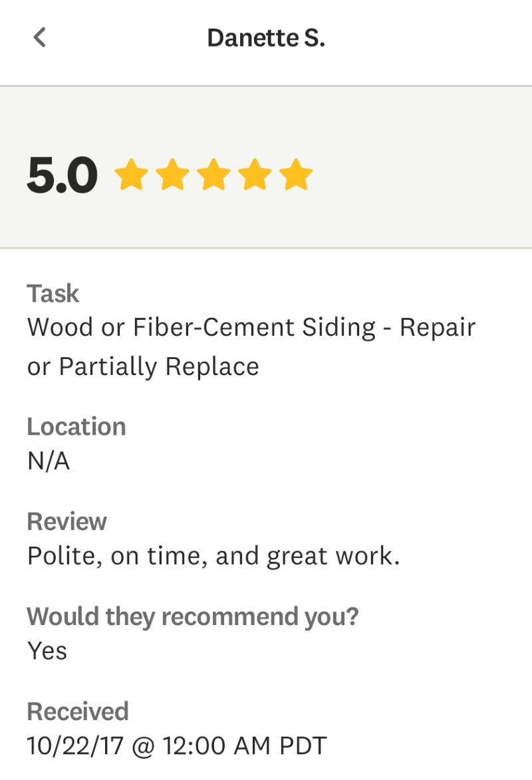The width and height of the screenshot is (532, 780).
Task: Select the N/A location value
Action: click(x=49, y=461)
